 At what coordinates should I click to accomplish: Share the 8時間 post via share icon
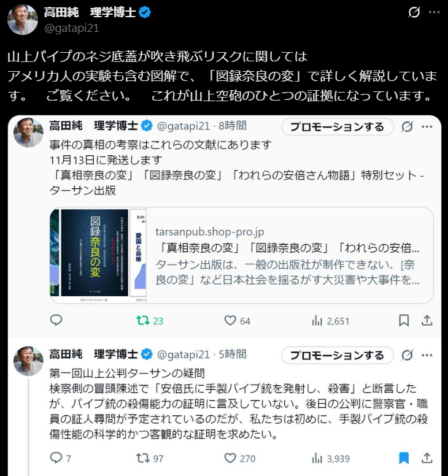427,320
